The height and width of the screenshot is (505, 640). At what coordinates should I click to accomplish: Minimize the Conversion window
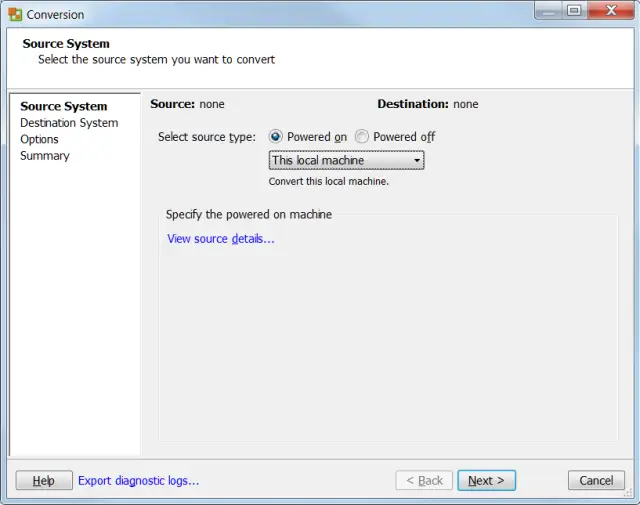click(x=548, y=11)
